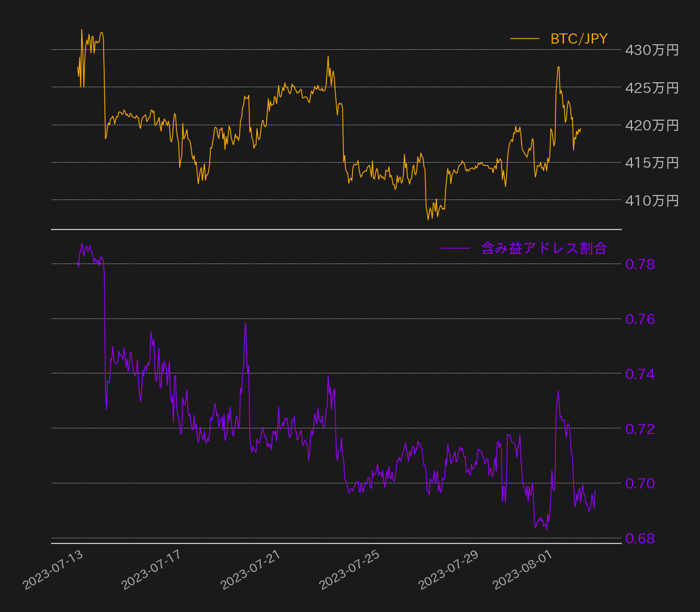Click the 含み益アドレス割合 legend label
Image resolution: width=700 pixels, height=612 pixels.
544,248
